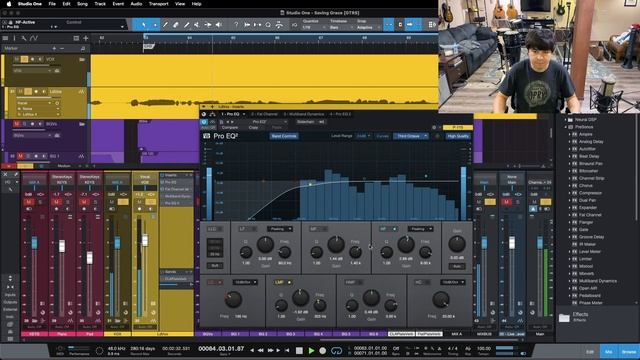
Task: Toggle the HF band enable button
Action: [x=394, y=229]
